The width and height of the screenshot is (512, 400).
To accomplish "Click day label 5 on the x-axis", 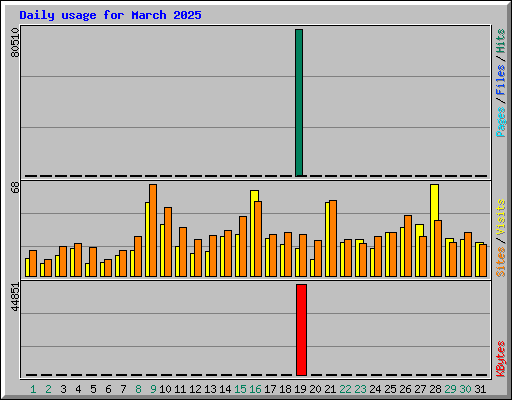I will click(93, 389).
